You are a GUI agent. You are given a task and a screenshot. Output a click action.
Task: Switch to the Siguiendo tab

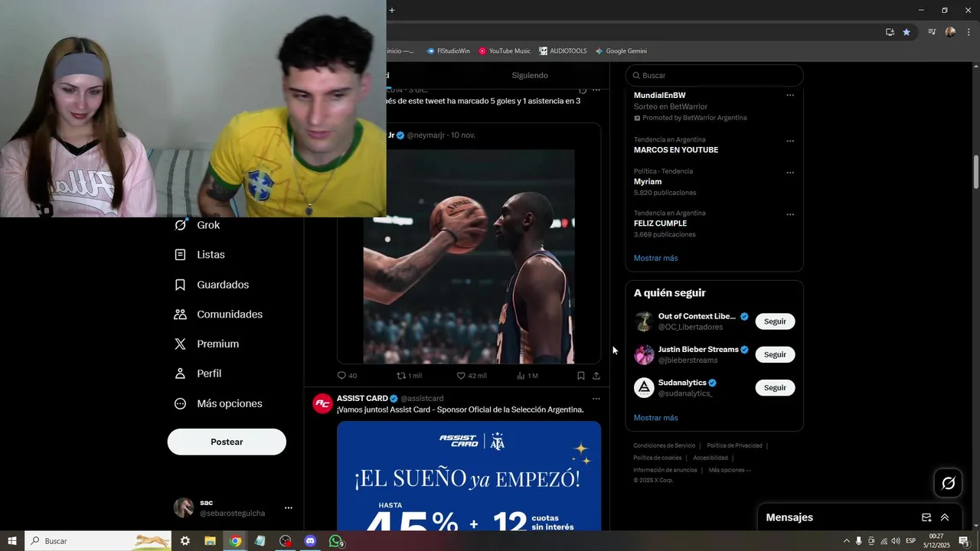coord(530,75)
